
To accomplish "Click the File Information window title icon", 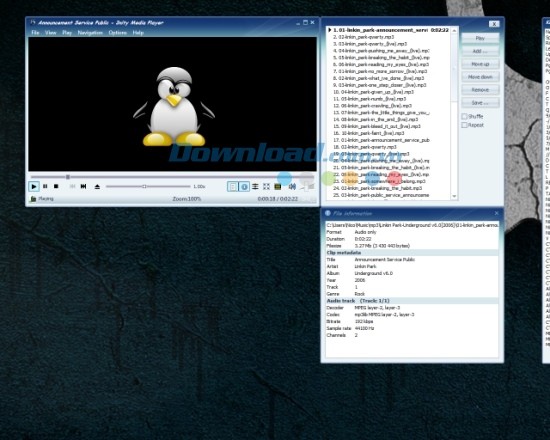I will pyautogui.click(x=328, y=213).
